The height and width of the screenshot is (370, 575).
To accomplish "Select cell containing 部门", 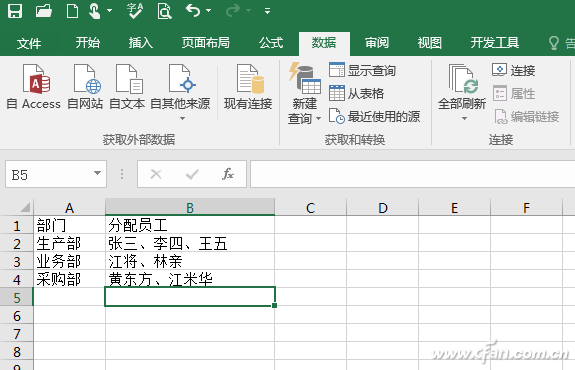I will (x=69, y=225).
